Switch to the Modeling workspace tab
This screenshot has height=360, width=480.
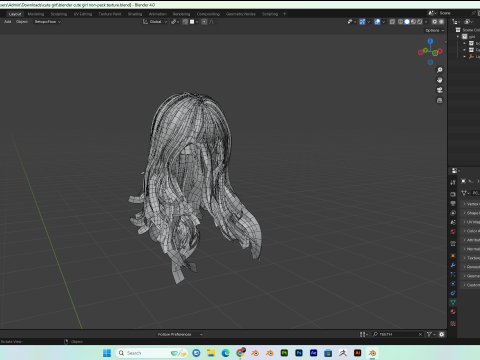(36, 14)
